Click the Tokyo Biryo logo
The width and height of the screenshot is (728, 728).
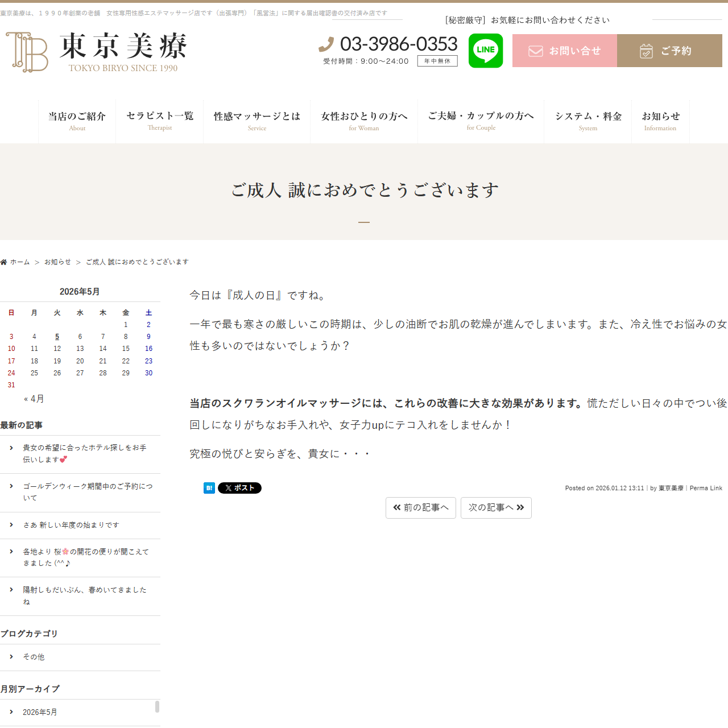[96, 52]
